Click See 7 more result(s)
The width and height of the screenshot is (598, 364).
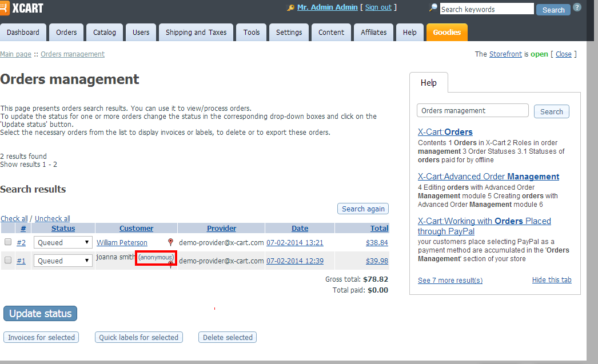tap(450, 280)
